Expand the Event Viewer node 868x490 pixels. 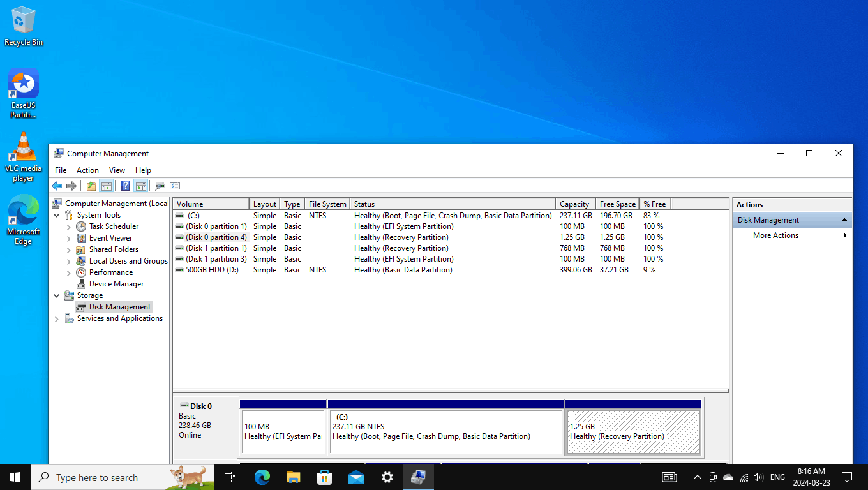click(x=69, y=238)
